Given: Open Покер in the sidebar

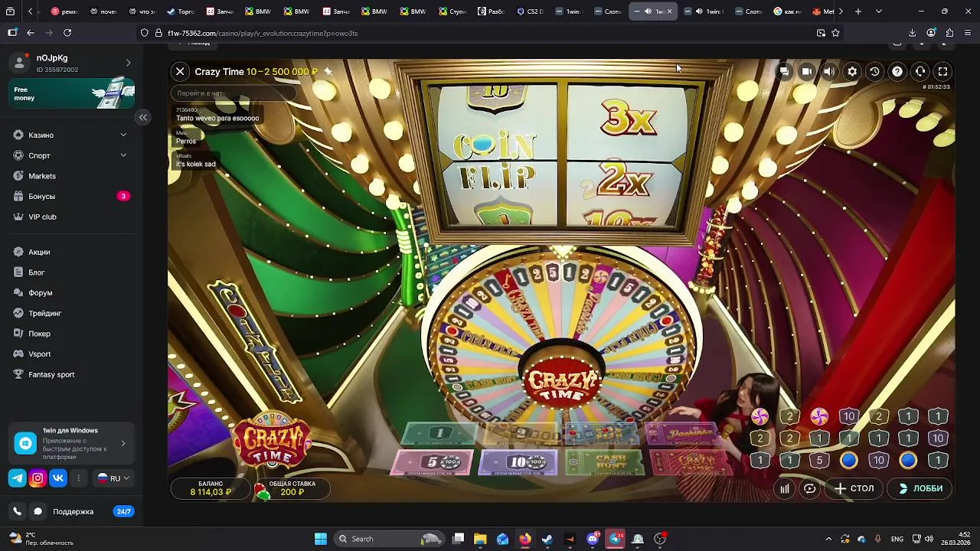Looking at the screenshot, I should (x=71, y=334).
